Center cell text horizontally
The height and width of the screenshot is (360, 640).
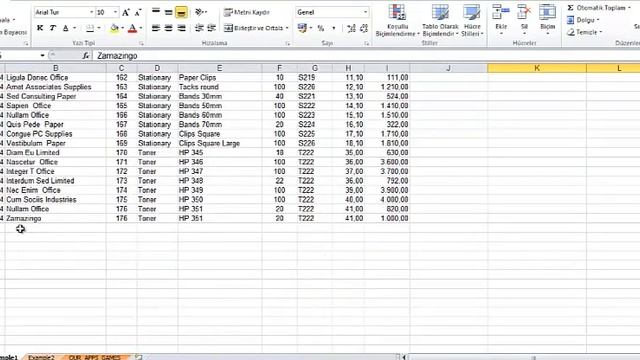point(169,28)
